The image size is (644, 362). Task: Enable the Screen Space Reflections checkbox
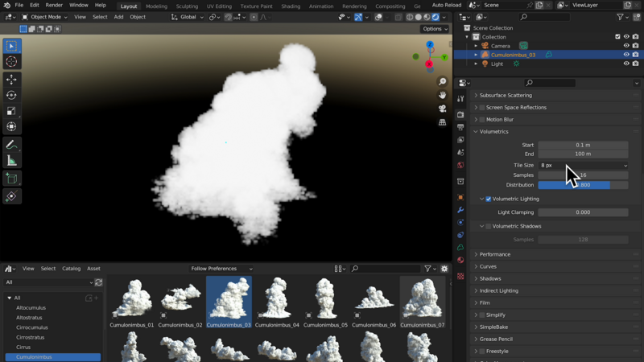(x=482, y=108)
